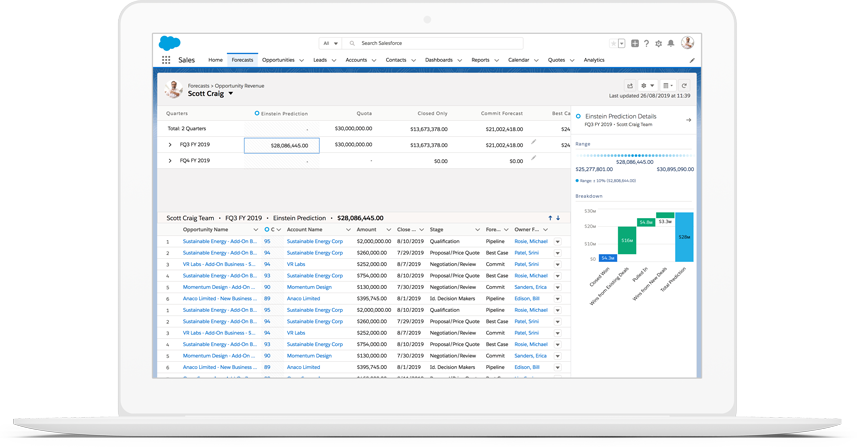Screen dimensions: 857x447
Task: Click the Total: 2 Quarters row label
Action: click(186, 129)
